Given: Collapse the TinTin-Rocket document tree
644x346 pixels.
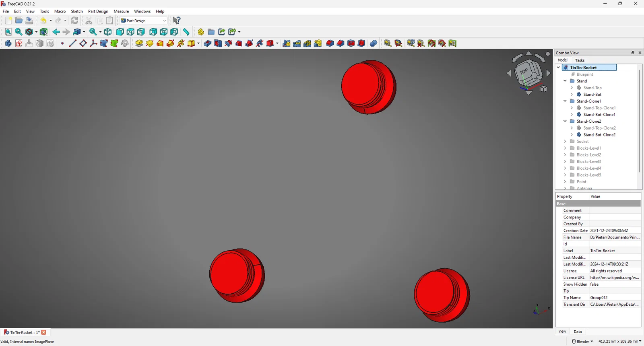Looking at the screenshot, I should point(559,68).
